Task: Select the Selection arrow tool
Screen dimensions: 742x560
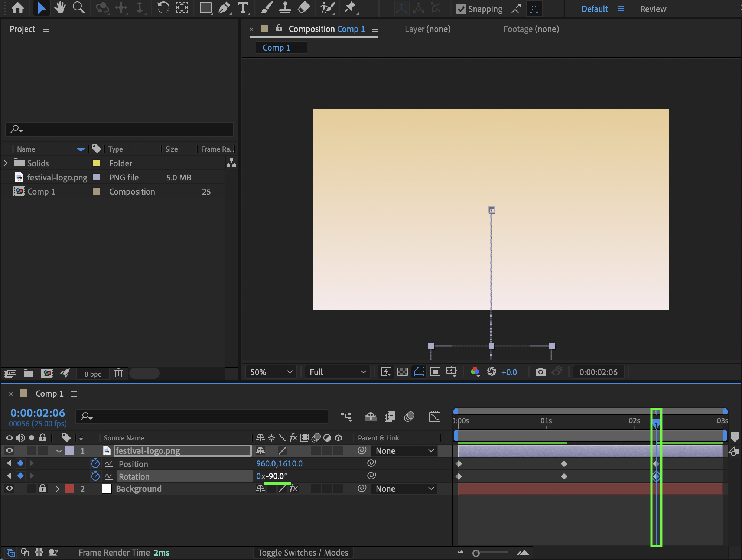Action: click(42, 8)
